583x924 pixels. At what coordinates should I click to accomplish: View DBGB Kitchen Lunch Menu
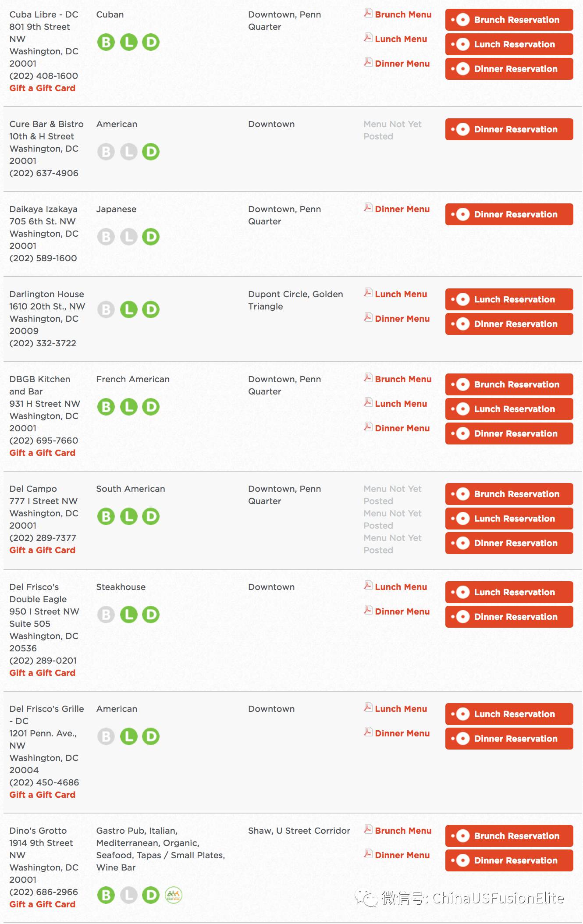[x=401, y=404]
